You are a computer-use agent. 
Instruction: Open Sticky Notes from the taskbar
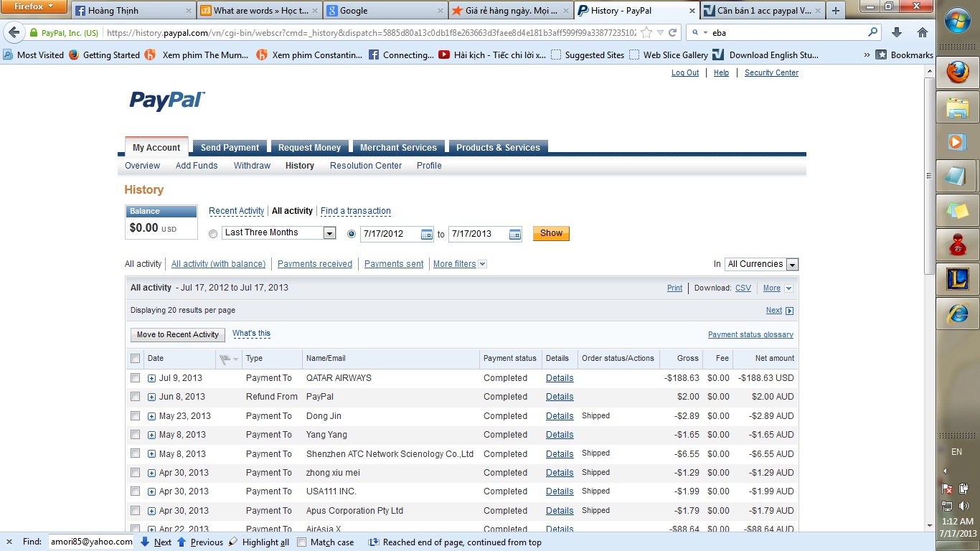click(x=957, y=211)
